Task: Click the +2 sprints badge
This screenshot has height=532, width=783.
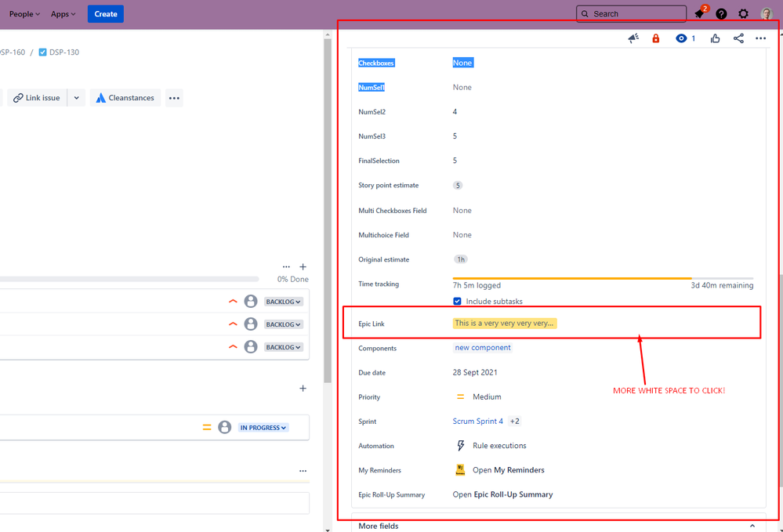Action: point(514,422)
